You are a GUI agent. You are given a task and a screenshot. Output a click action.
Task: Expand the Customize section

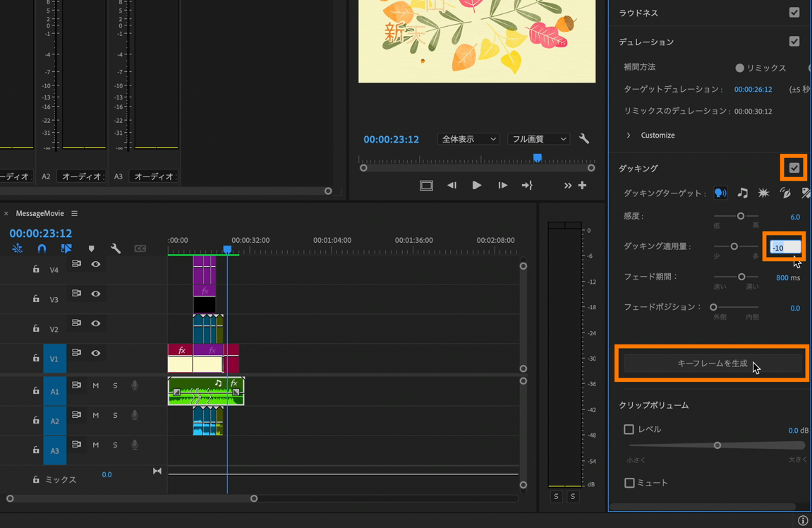click(629, 136)
